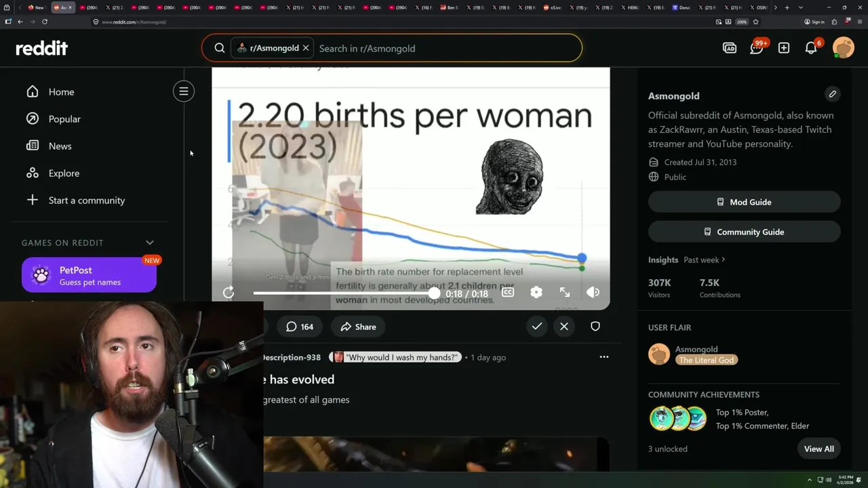868x488 pixels.
Task: Edit community details with pencil icon
Action: [x=833, y=94]
